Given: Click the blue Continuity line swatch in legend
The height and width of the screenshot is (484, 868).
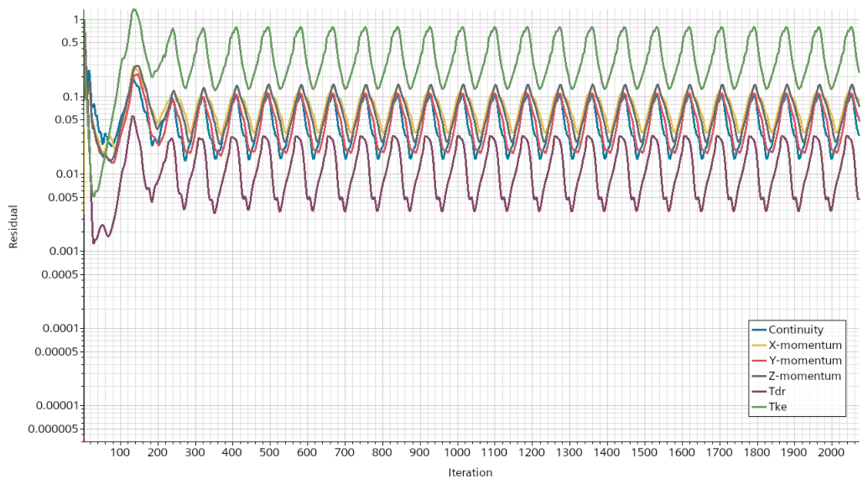Looking at the screenshot, I should [x=759, y=330].
